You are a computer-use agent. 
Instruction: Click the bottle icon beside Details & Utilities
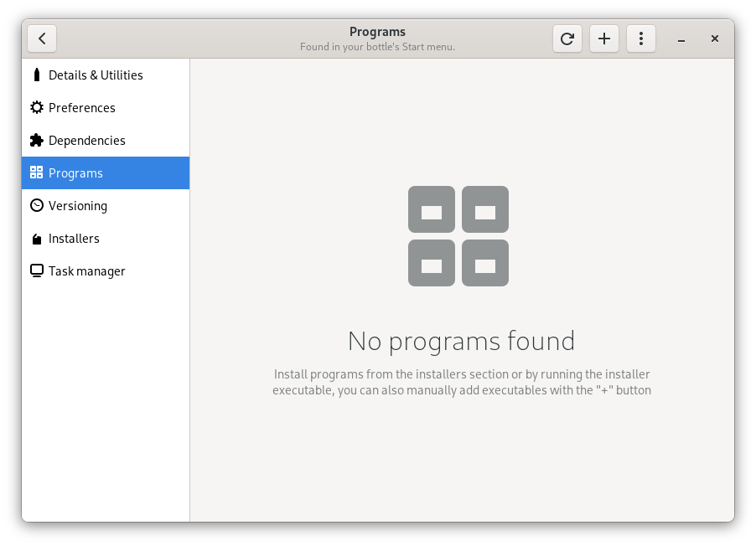[x=36, y=75]
